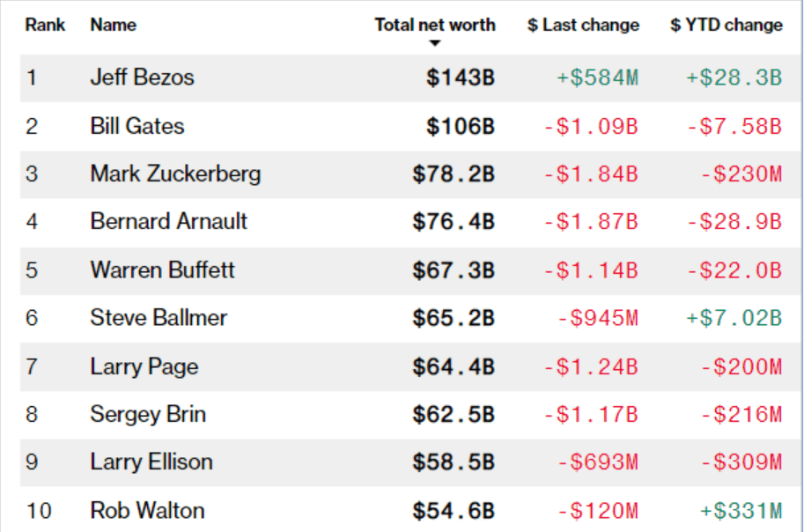Sort table by Rank header
804x532 pixels.
45,25
